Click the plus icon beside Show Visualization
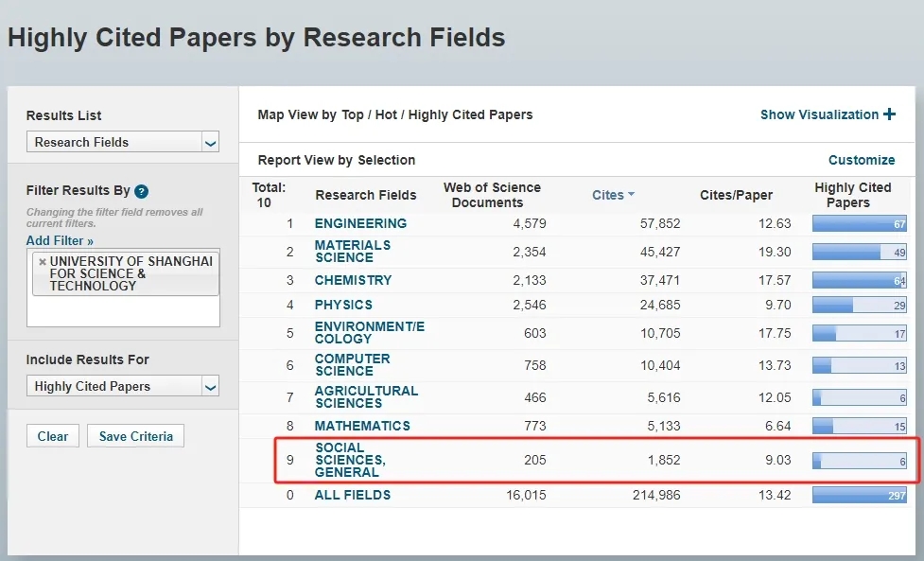Viewport: 924px width, 561px height. (889, 114)
